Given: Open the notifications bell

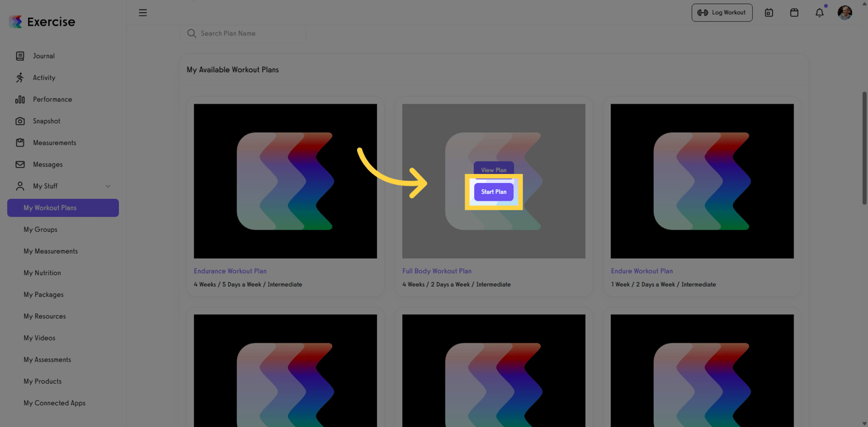Looking at the screenshot, I should [x=820, y=12].
